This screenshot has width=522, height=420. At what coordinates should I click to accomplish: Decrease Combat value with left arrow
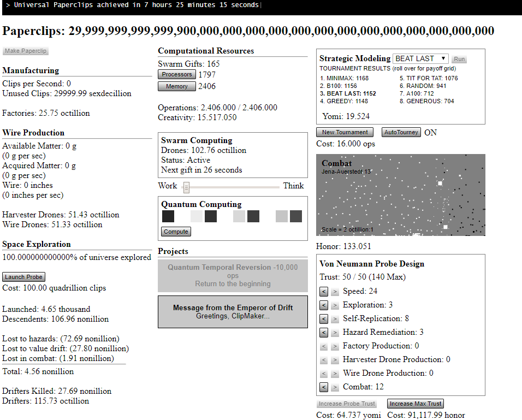[324, 387]
